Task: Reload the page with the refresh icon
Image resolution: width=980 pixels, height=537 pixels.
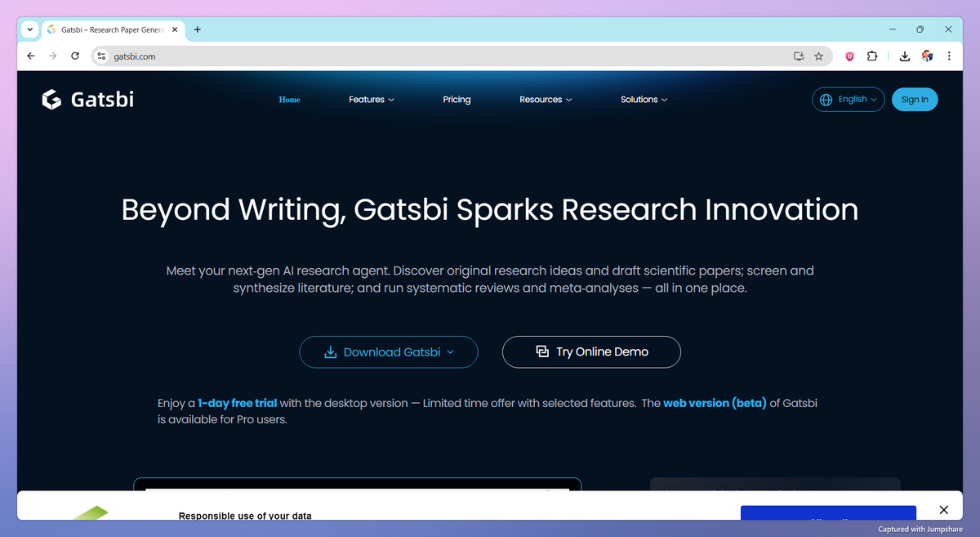Action: click(74, 56)
